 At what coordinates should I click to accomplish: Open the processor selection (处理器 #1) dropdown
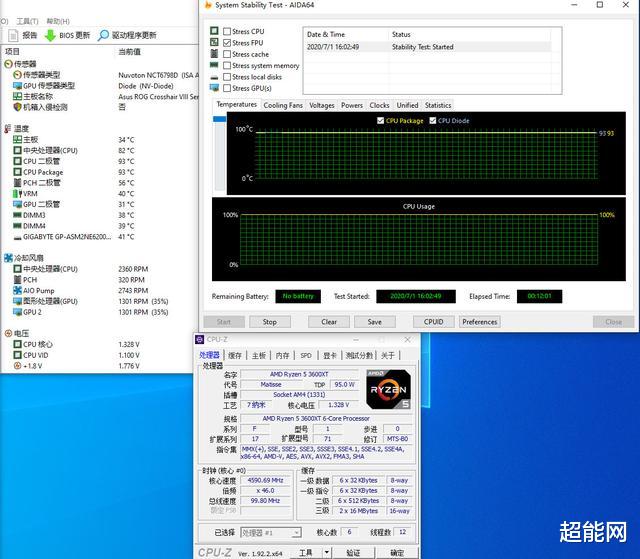point(271,532)
